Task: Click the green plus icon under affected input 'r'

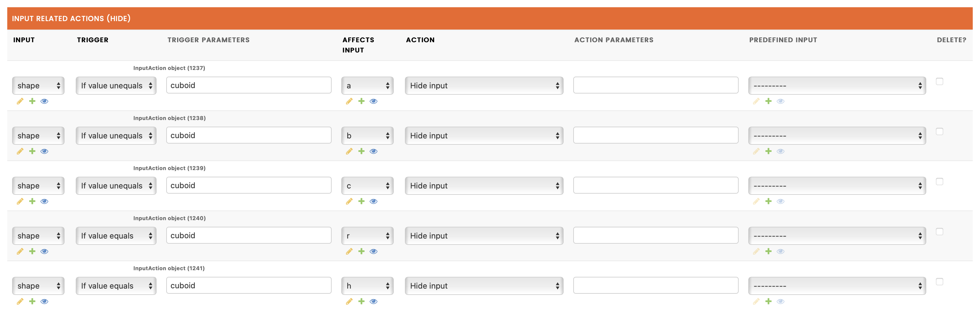Action: 361,251
